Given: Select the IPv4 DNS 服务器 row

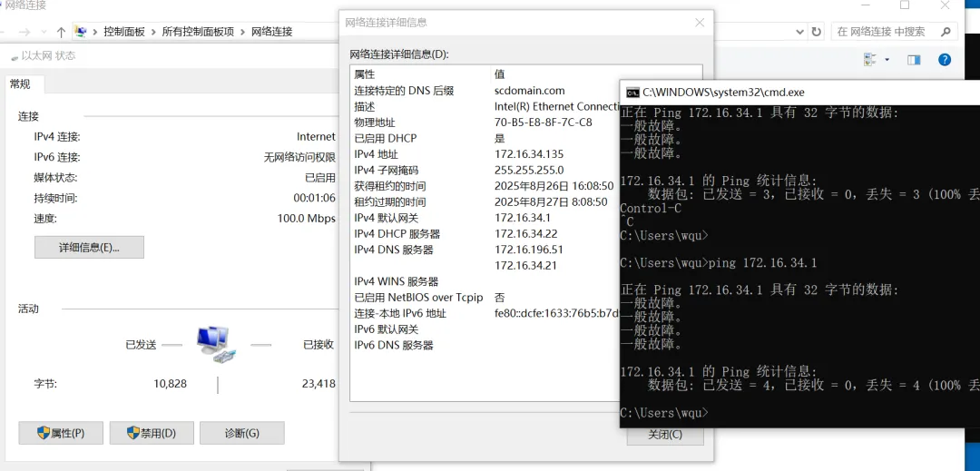Looking at the screenshot, I should (485, 250).
